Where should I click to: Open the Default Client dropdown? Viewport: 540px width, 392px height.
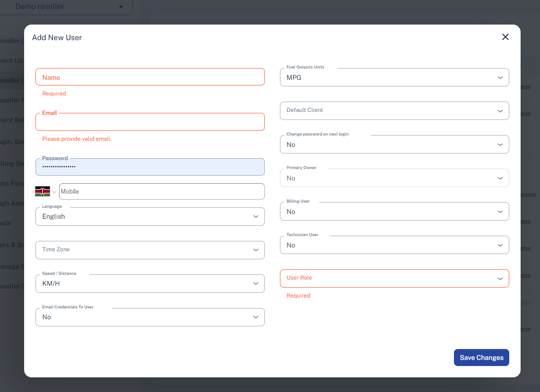pyautogui.click(x=394, y=111)
